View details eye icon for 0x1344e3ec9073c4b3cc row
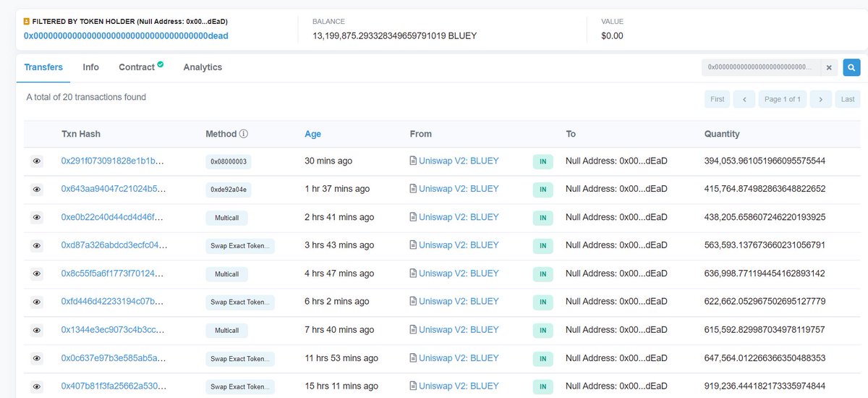Viewport: 868px width, 398px height. [x=37, y=331]
